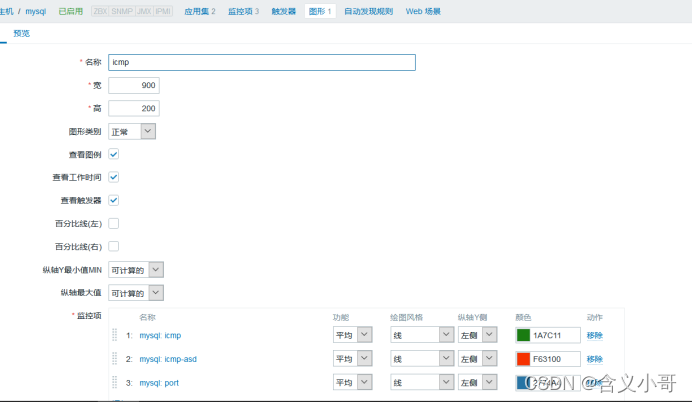Open the 功能 dropdown for mysql: icmp-asd
Viewport: 692px width, 403px height.
[353, 358]
